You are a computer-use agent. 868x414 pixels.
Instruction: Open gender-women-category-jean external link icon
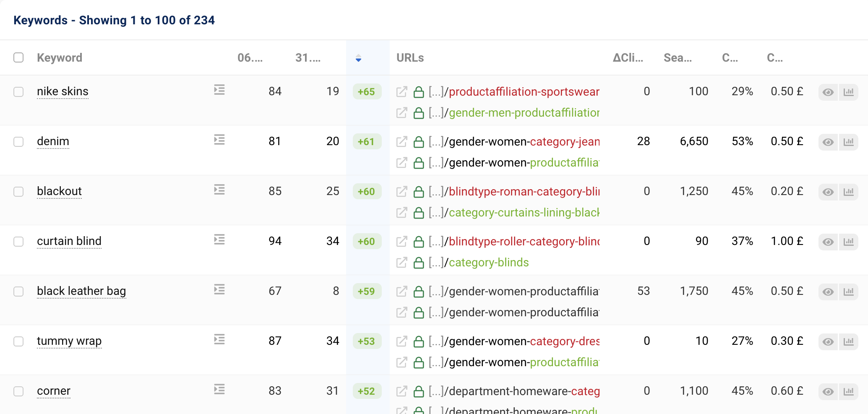(x=402, y=142)
